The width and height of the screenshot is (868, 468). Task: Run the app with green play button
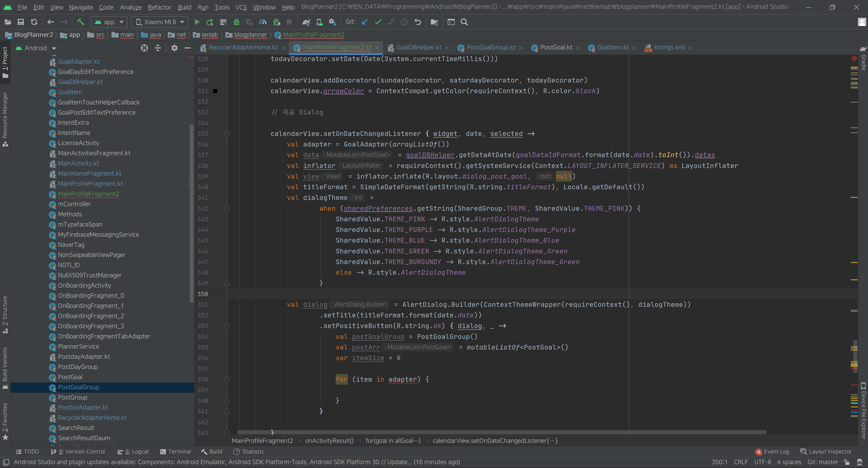click(197, 22)
